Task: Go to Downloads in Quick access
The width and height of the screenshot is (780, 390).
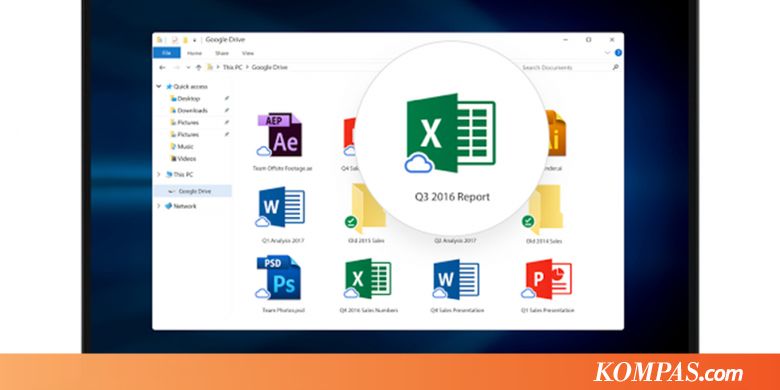Action: pos(193,110)
